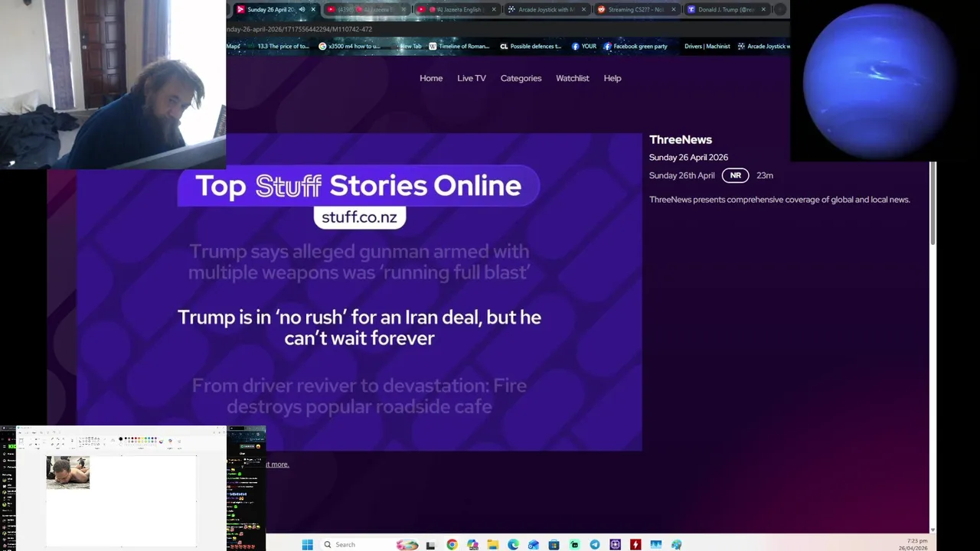Mute the Sunday 26 April tab audio

[302, 10]
